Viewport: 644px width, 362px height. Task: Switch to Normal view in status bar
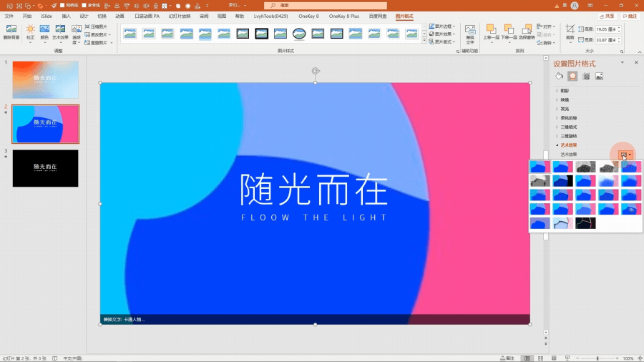(527, 358)
